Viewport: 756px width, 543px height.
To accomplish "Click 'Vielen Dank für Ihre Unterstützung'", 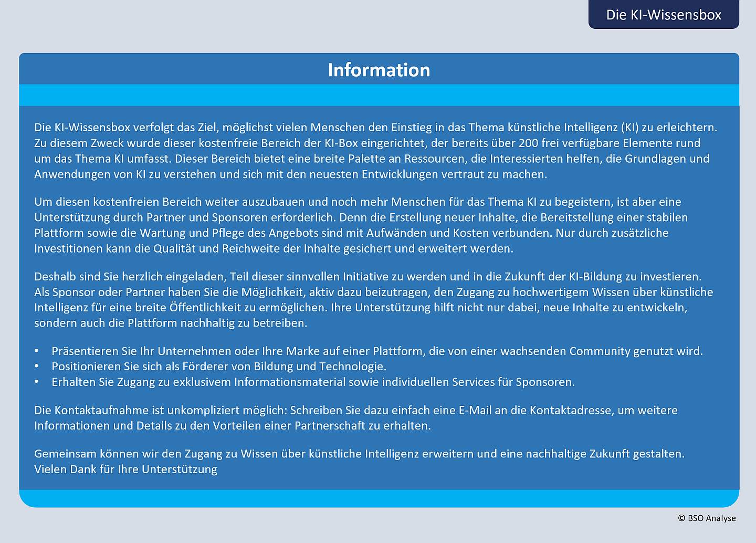I will pos(126,469).
